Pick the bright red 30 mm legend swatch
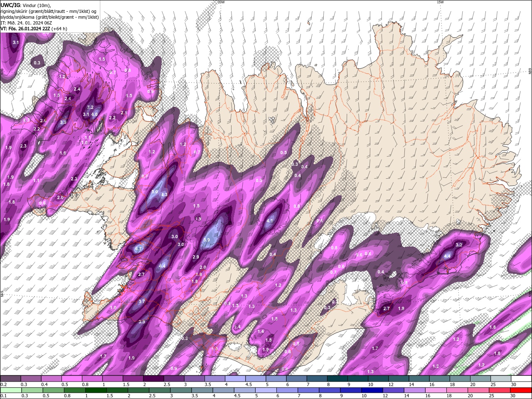 coord(521,390)
